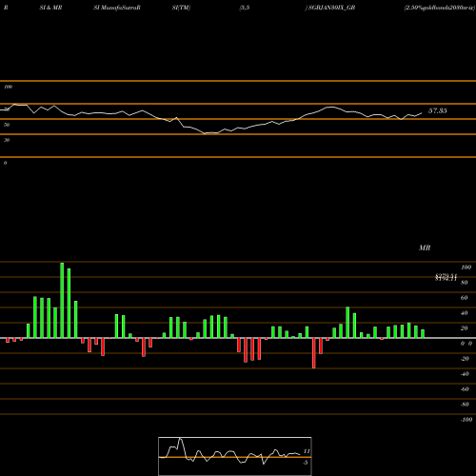Screen dimensions: 476x476
Task: Click the 'SI & MR' header text
Action: pyautogui.click(x=50, y=8)
